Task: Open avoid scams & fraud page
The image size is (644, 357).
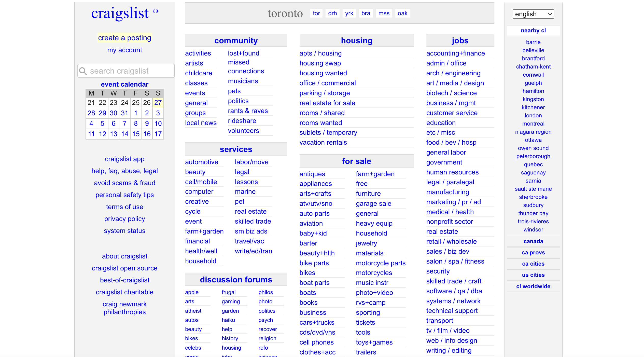Action: pos(124,183)
